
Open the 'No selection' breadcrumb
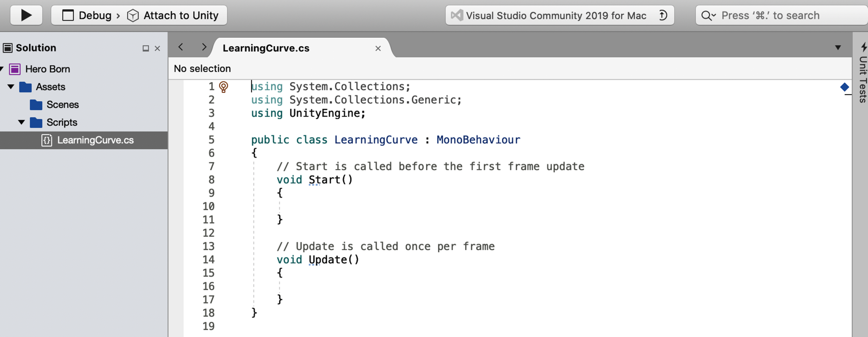click(202, 69)
